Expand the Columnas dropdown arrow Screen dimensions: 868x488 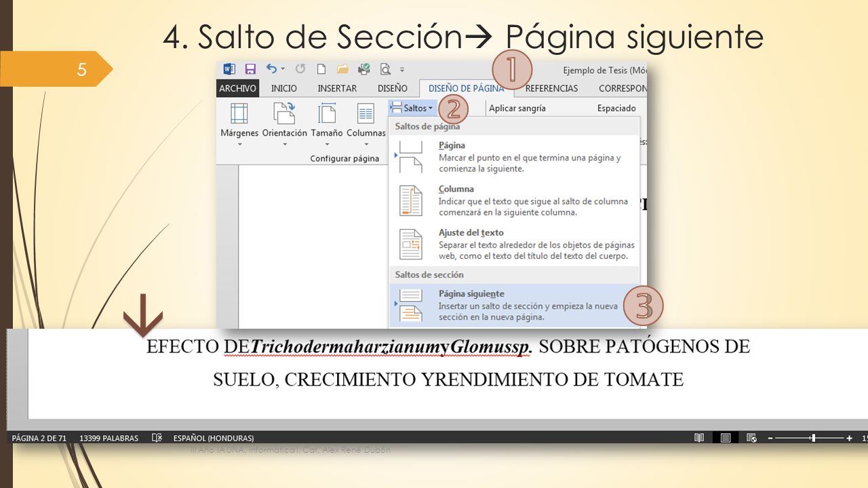click(366, 144)
